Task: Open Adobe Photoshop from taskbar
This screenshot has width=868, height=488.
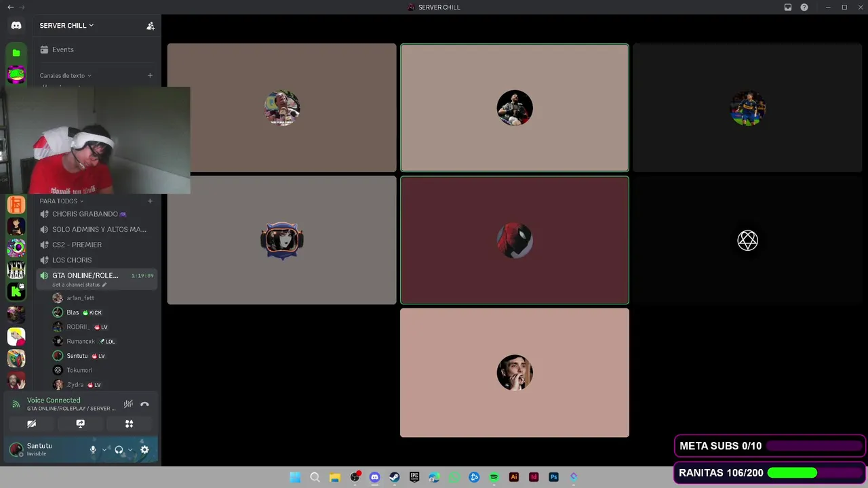Action: pyautogui.click(x=553, y=477)
